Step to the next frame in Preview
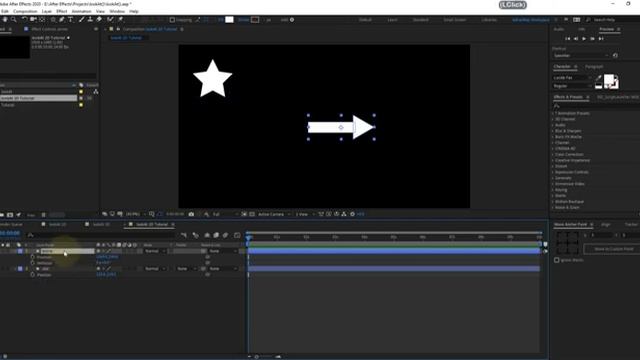 point(592,39)
